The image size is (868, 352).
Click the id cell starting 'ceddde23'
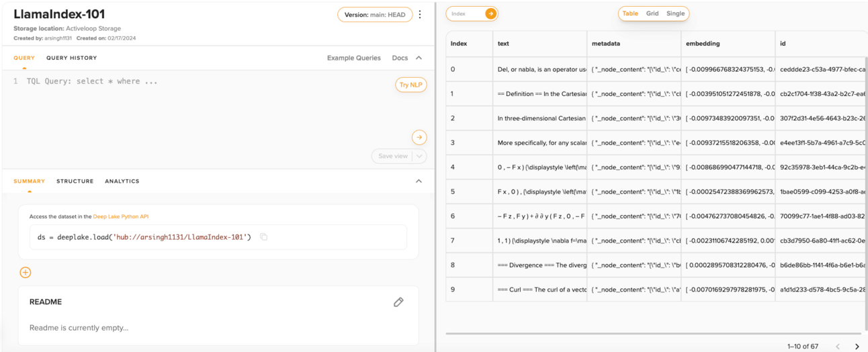point(821,69)
